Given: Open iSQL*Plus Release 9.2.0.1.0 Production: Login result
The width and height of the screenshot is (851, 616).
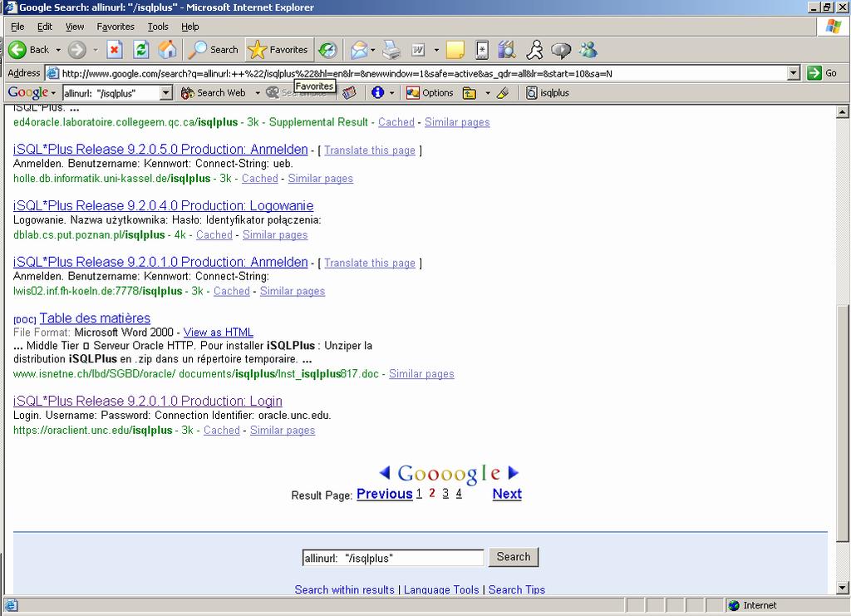Looking at the screenshot, I should pyautogui.click(x=148, y=401).
